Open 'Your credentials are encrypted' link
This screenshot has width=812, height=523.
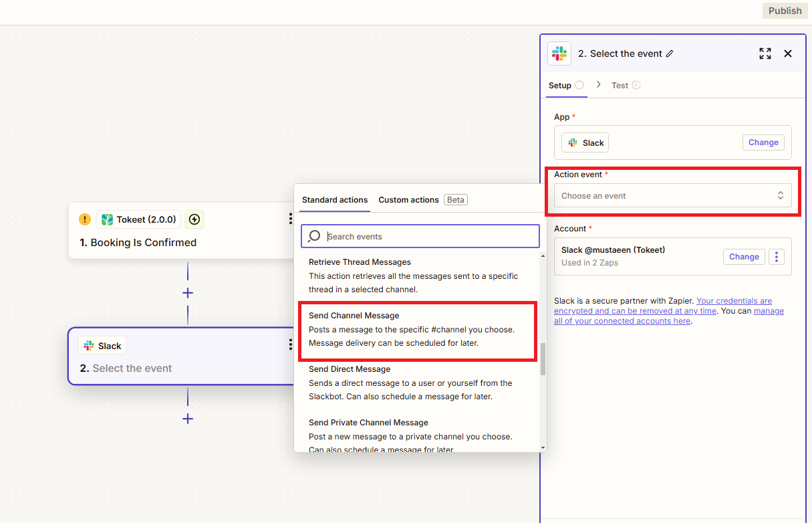click(x=663, y=306)
